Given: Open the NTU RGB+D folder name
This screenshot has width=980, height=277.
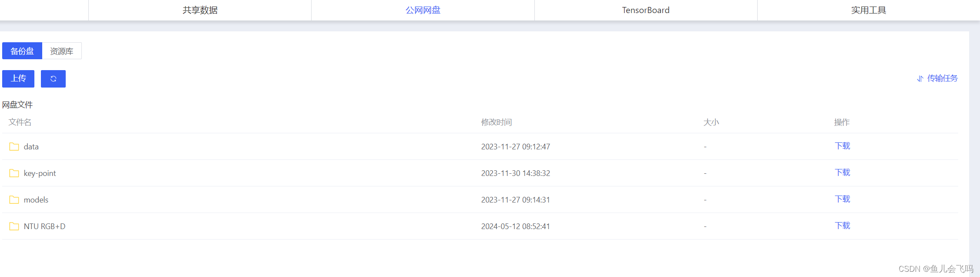Looking at the screenshot, I should click(45, 226).
